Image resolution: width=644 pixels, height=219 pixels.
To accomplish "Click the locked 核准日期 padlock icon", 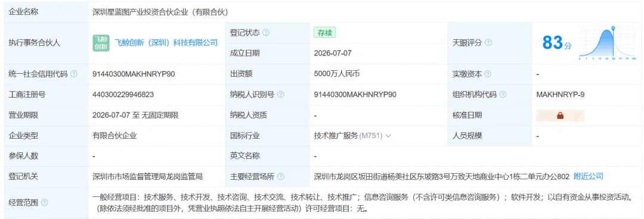I will (x=560, y=115).
